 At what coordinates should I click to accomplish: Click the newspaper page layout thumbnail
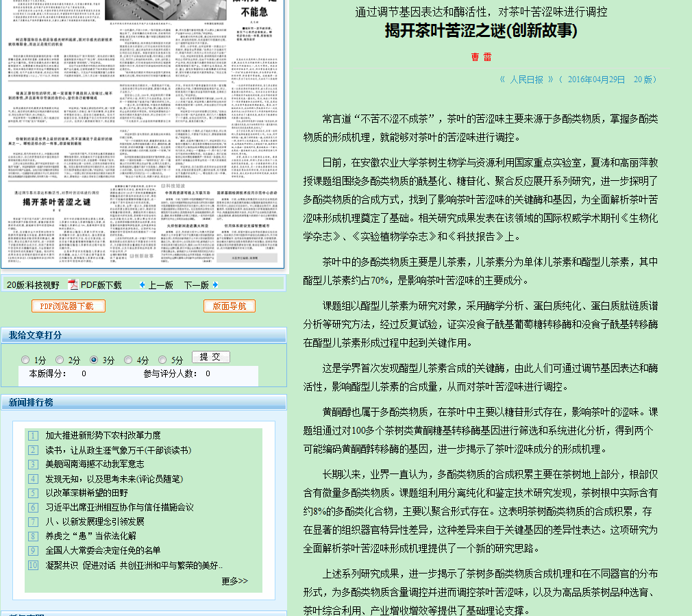tap(142, 134)
